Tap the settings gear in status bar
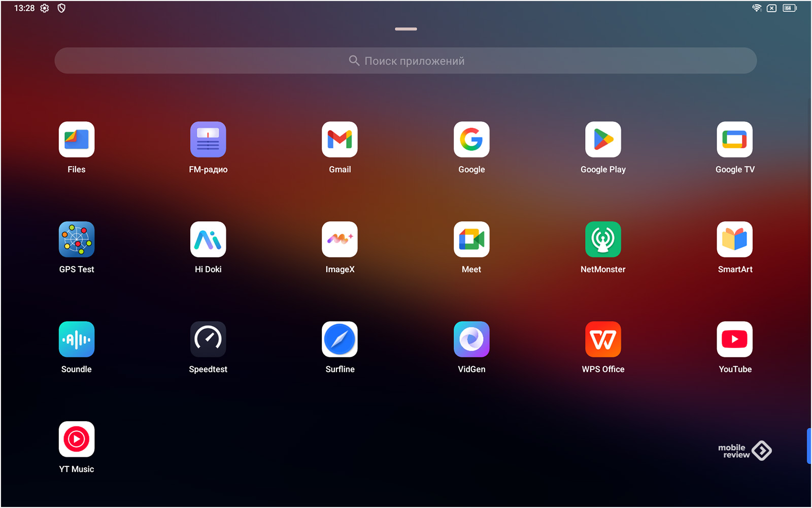The height and width of the screenshot is (508, 812). pyautogui.click(x=45, y=8)
